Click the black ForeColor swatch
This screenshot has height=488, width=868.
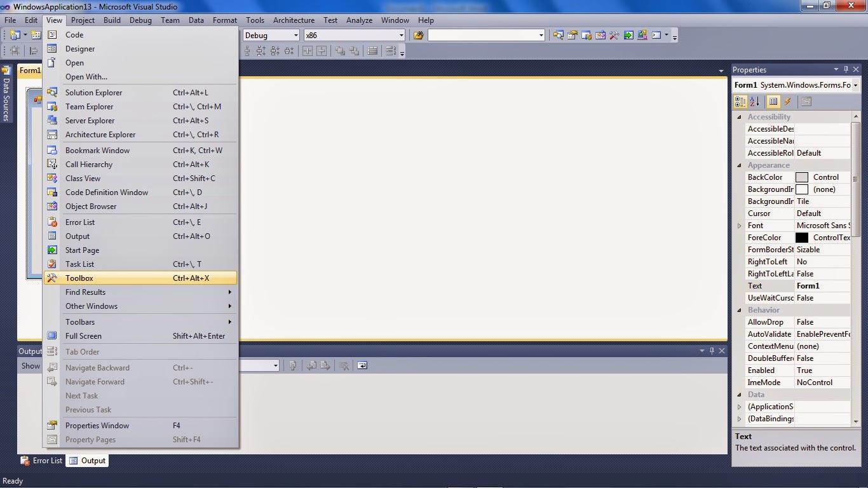(x=803, y=237)
